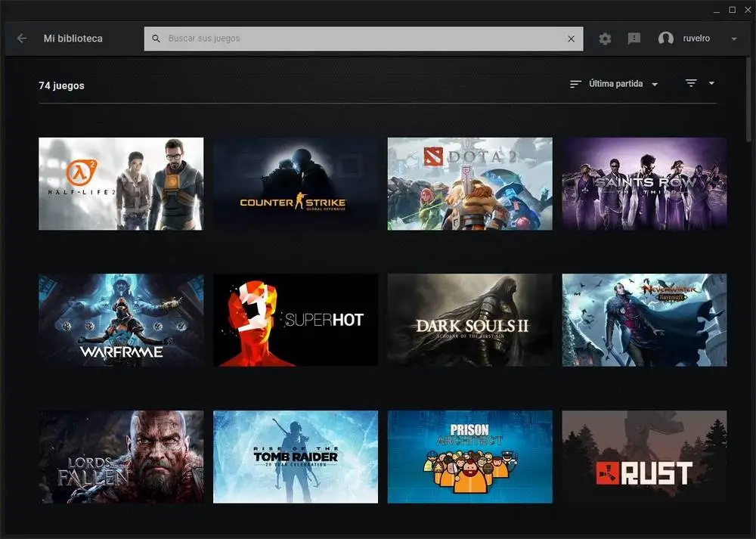Minimize the window
Image resolution: width=756 pixels, height=539 pixels.
pos(717,10)
